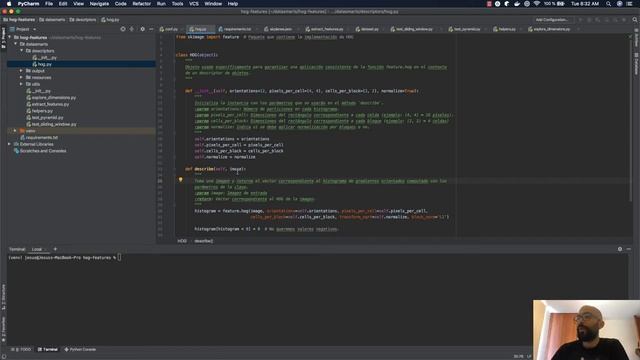This screenshot has height=360, width=640.
Task: Open the Tools menu
Action: click(177, 4)
